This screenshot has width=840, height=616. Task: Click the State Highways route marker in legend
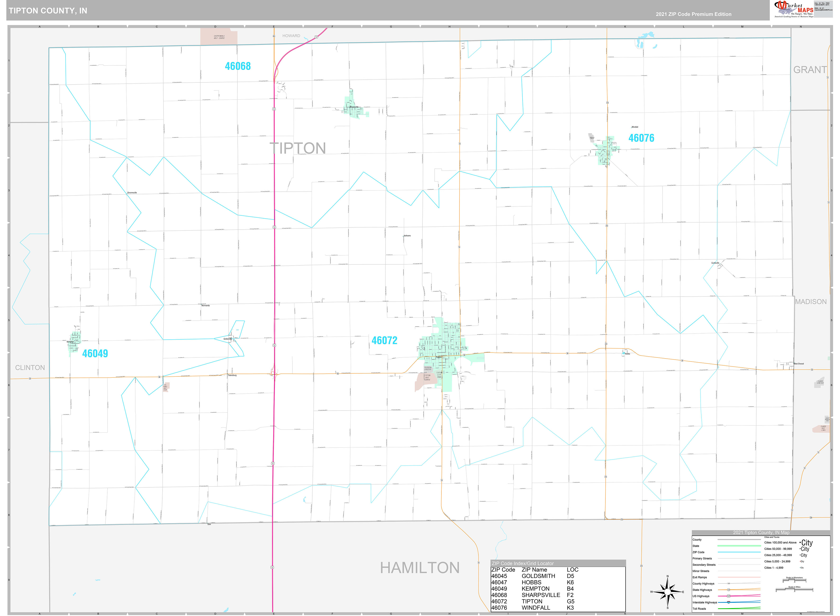(729, 590)
